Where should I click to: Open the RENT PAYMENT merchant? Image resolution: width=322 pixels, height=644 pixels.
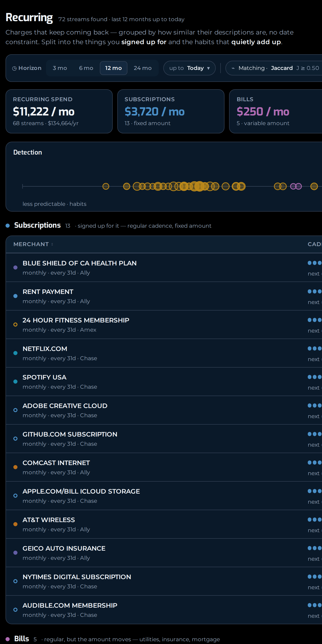click(48, 292)
